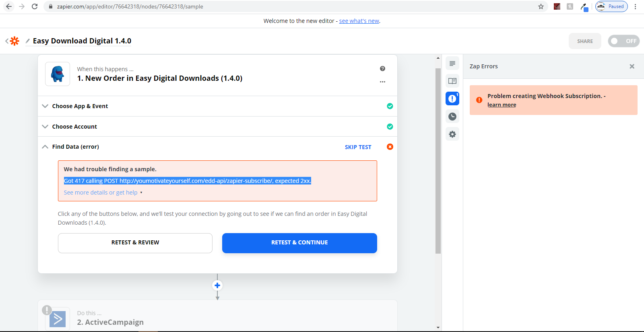Click the warning badge on ActiveCampaign step

[47, 310]
